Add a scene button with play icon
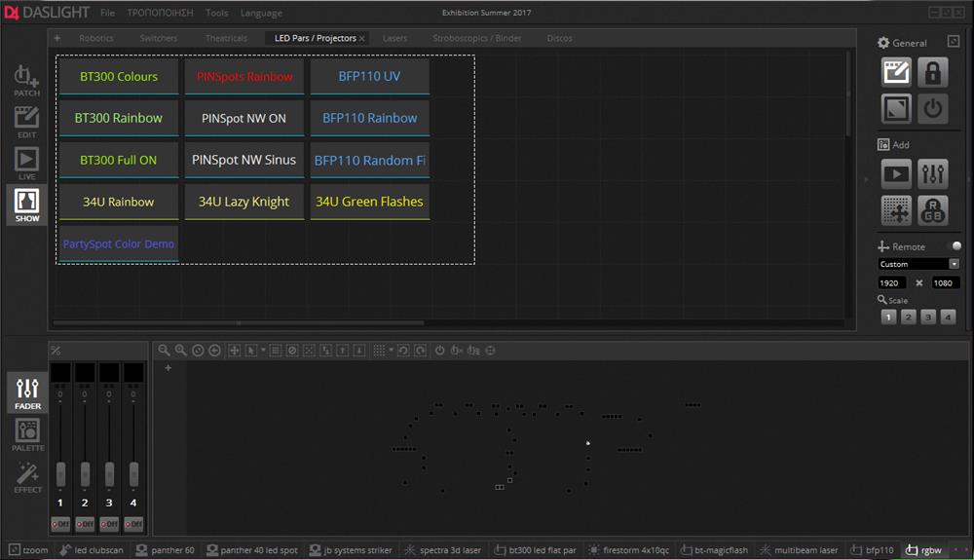 (x=896, y=173)
